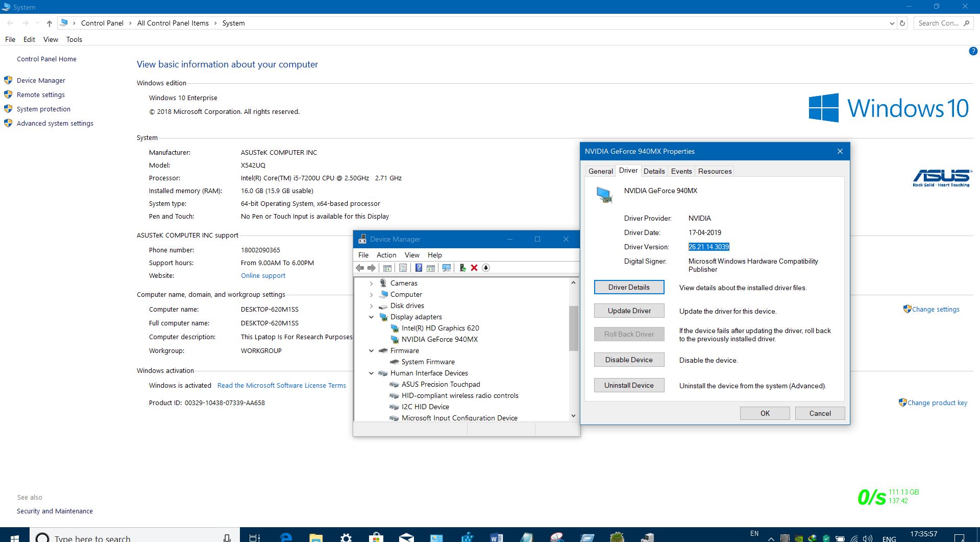The image size is (980, 542).
Task: Select NVIDIA GeForce 940MX in the tree
Action: (439, 339)
